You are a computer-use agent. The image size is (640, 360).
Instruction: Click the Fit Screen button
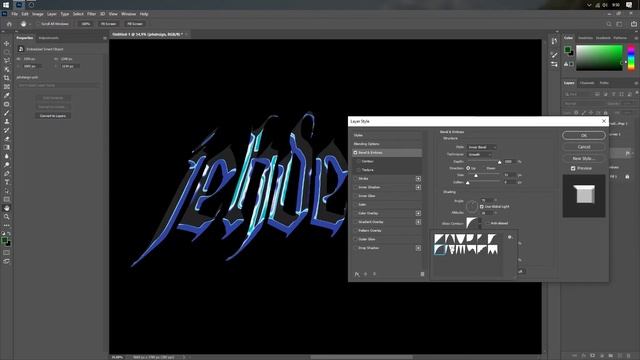point(109,24)
